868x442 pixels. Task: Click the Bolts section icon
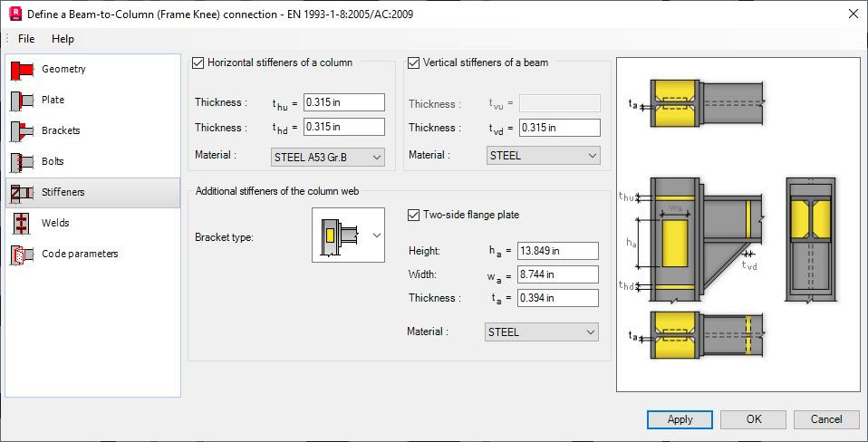point(22,162)
